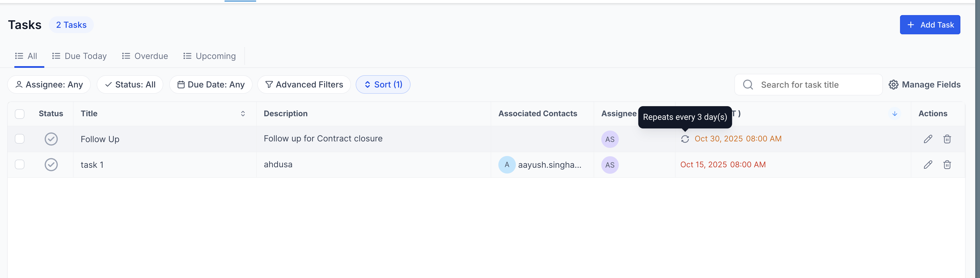Click the Search for task title field
Screen dimensions: 980x278
(x=814, y=85)
